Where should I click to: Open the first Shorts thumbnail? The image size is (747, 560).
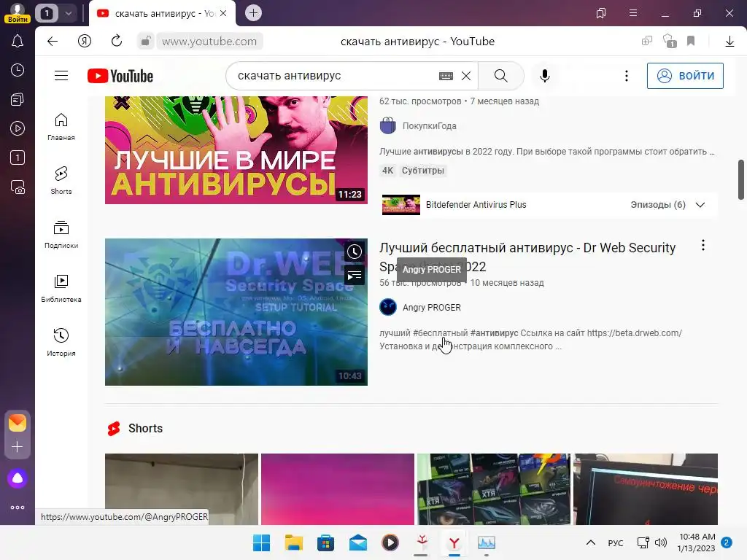coord(182,489)
